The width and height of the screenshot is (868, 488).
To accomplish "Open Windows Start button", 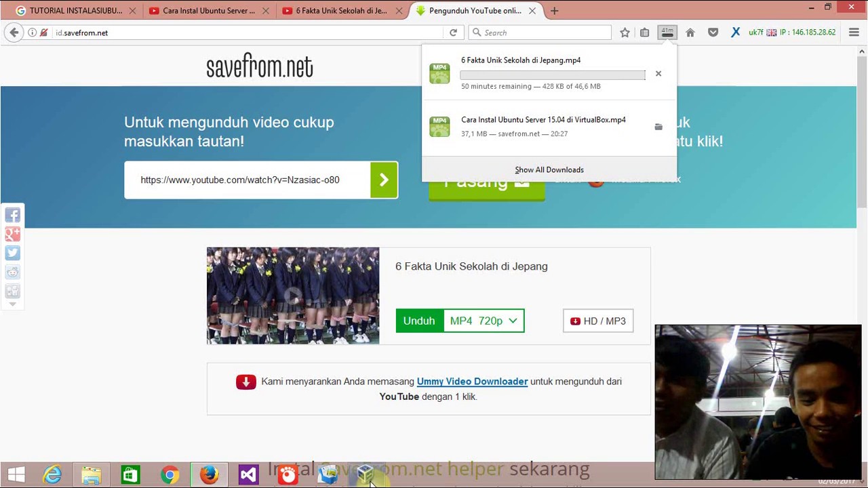I will click(x=16, y=475).
